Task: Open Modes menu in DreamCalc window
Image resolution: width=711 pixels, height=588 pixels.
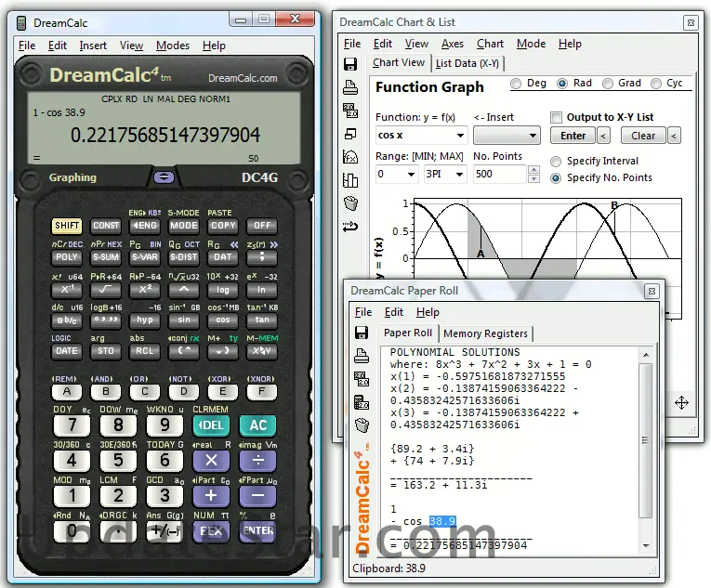Action: (x=173, y=46)
